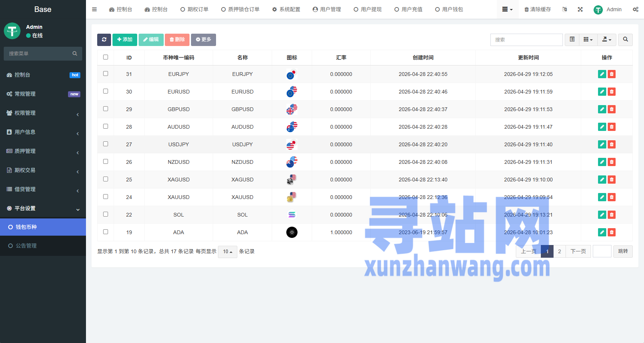Expand the 期权交易 sidebar menu
This screenshot has width=644, height=343.
[x=43, y=170]
